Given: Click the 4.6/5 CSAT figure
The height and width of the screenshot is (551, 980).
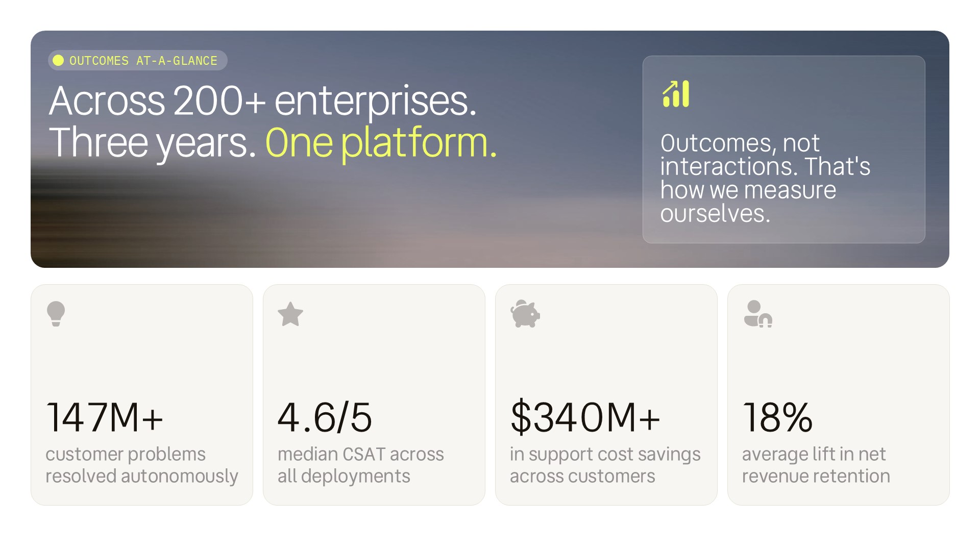Looking at the screenshot, I should click(325, 417).
